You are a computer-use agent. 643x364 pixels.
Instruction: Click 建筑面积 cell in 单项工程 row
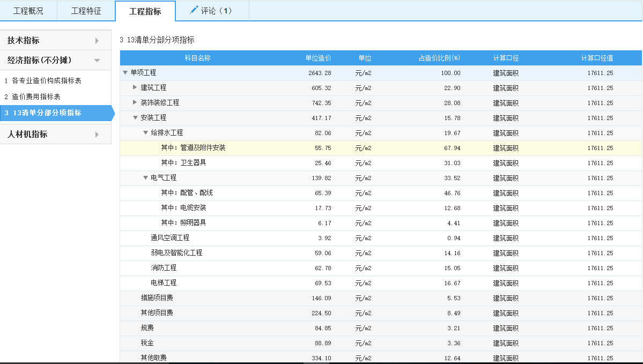click(x=506, y=73)
